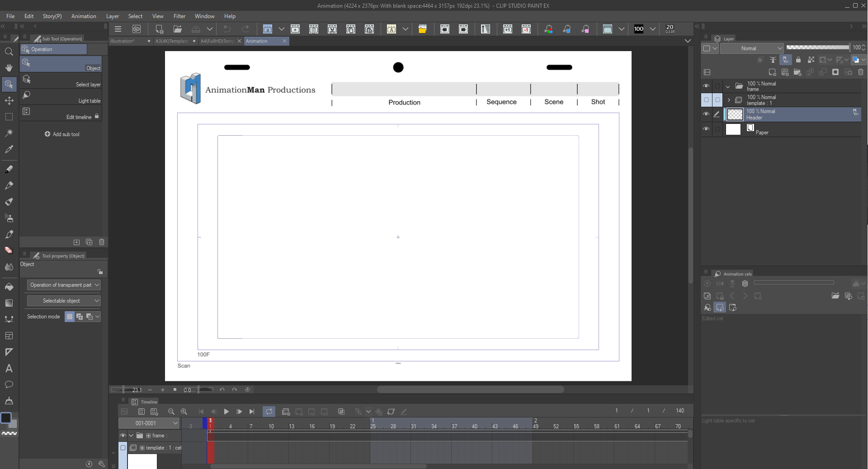The image size is (868, 469).
Task: Toggle loop play in Timeline
Action: click(269, 412)
